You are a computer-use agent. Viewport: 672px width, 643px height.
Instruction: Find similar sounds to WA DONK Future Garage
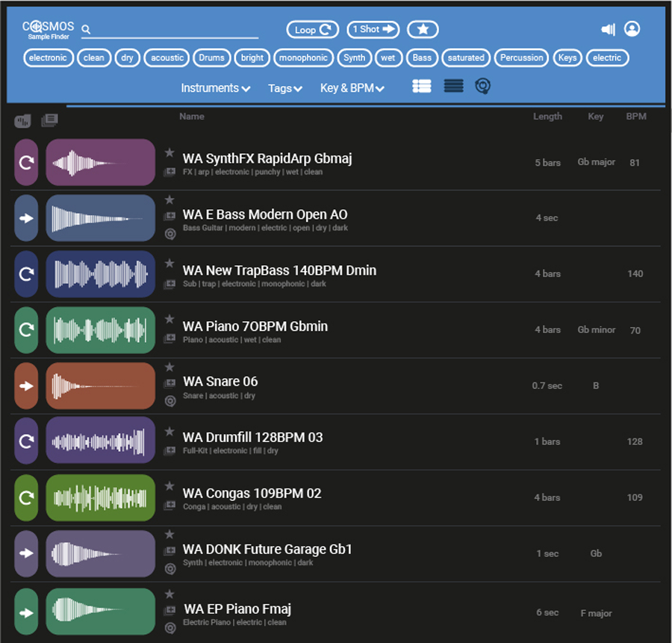pyautogui.click(x=170, y=569)
